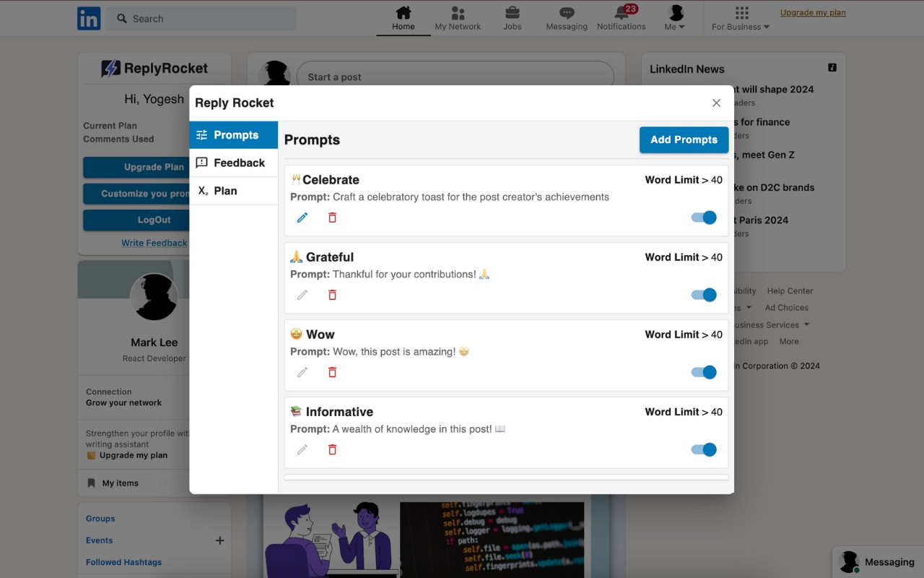
Task: Click the plus icon next to Events
Action: click(219, 540)
